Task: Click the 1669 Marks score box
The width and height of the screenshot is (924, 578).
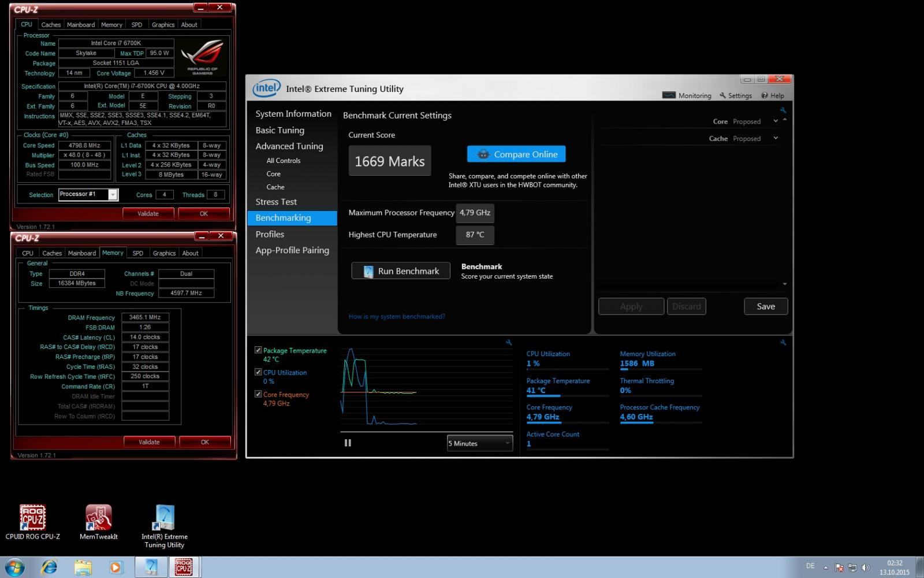Action: coord(390,161)
